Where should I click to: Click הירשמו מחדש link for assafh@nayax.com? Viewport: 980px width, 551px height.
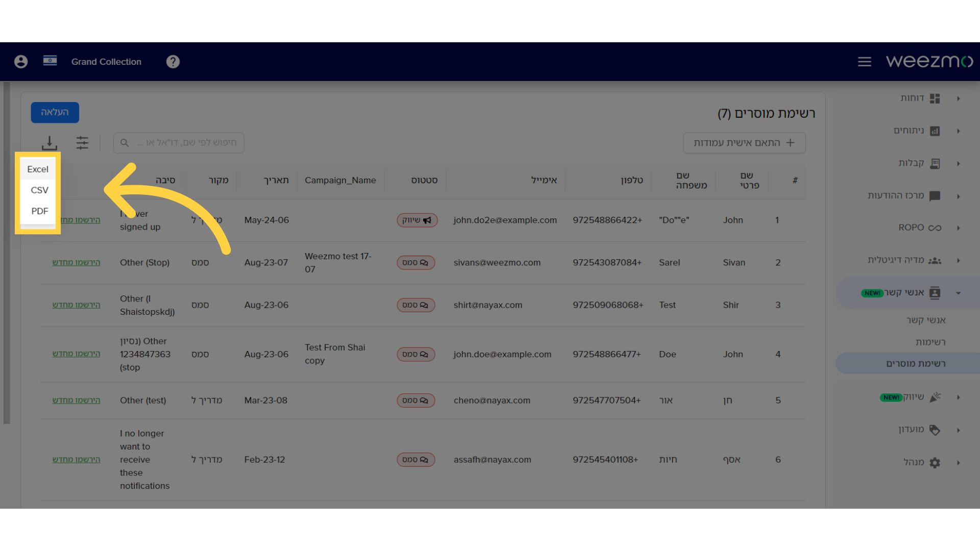[76, 460]
